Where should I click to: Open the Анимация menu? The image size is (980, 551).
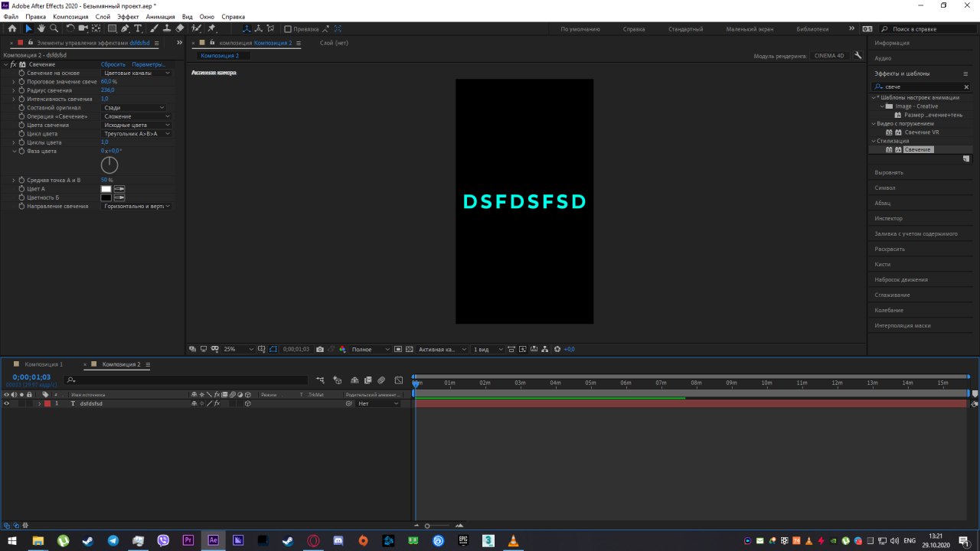coord(160,16)
